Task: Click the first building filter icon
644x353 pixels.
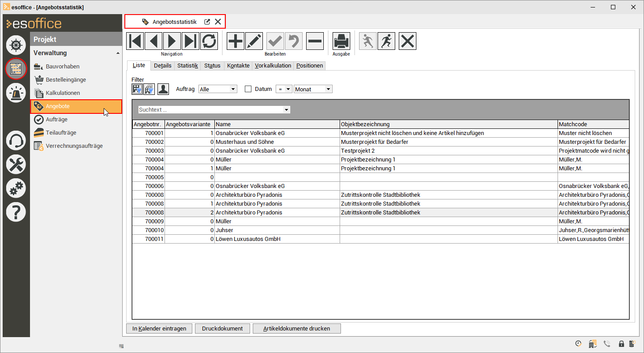Action: point(137,89)
